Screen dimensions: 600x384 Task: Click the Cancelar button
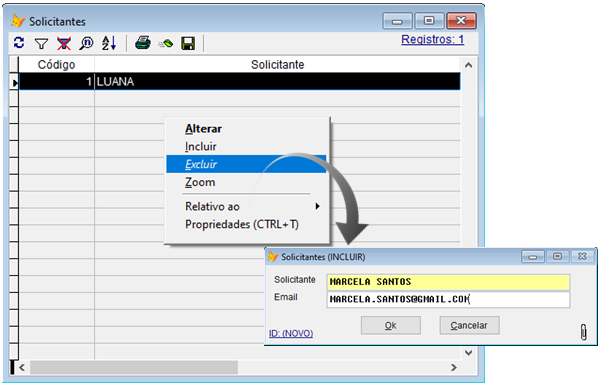469,325
